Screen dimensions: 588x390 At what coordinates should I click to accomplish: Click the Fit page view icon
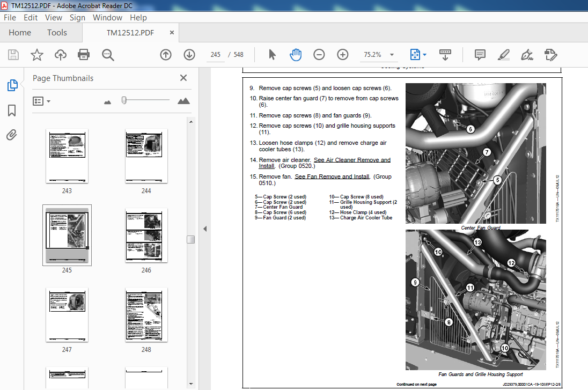click(415, 55)
